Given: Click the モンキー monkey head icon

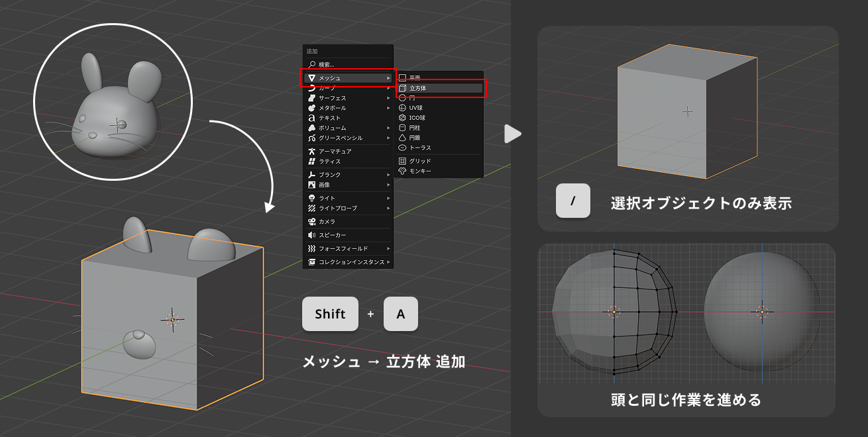Looking at the screenshot, I should [402, 171].
